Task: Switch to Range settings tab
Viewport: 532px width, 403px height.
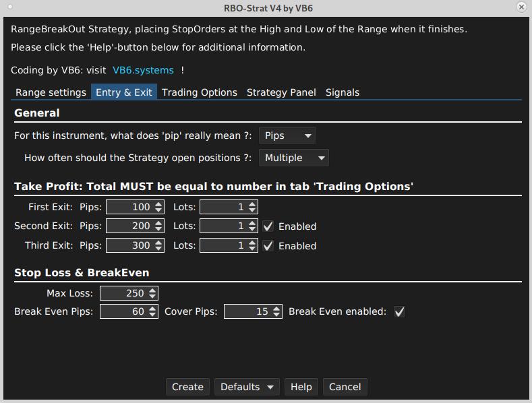Action: coord(51,92)
